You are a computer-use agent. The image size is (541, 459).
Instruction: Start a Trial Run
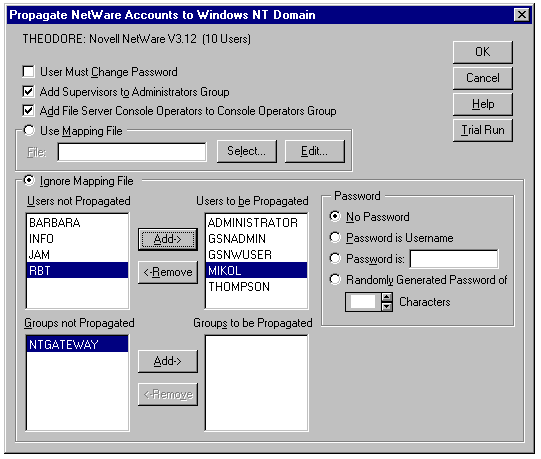[483, 130]
